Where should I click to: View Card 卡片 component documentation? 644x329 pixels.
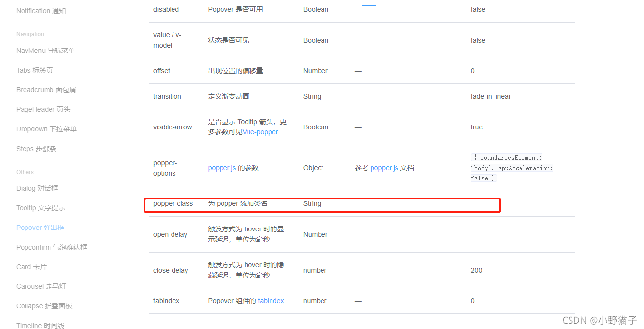point(31,266)
